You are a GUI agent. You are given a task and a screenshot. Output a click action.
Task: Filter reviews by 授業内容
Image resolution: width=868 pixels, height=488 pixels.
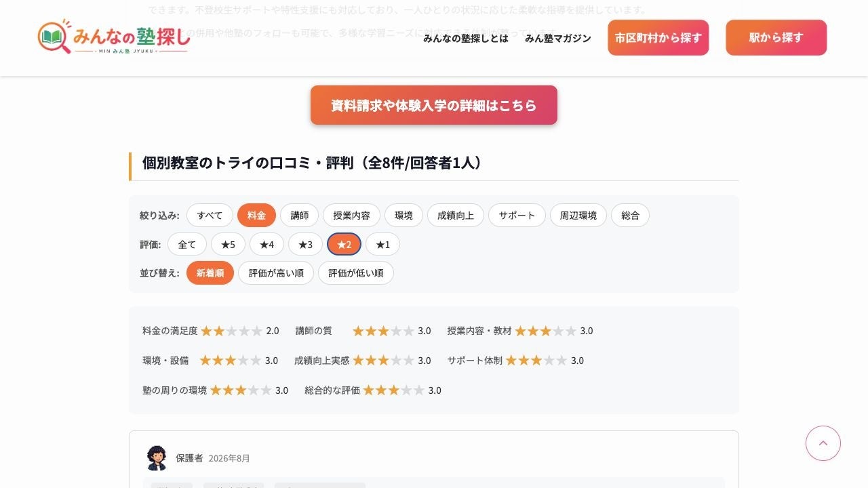tap(352, 216)
